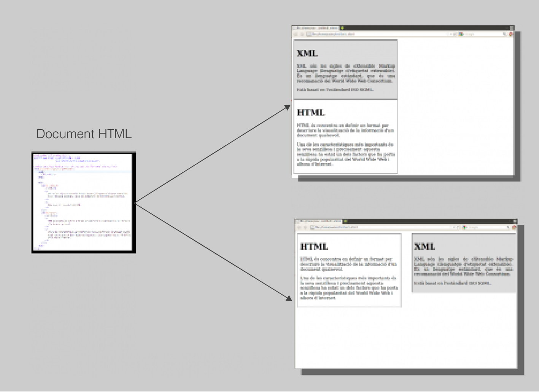
Task: Click the forward arrow in the lower browser
Action: coord(305,227)
